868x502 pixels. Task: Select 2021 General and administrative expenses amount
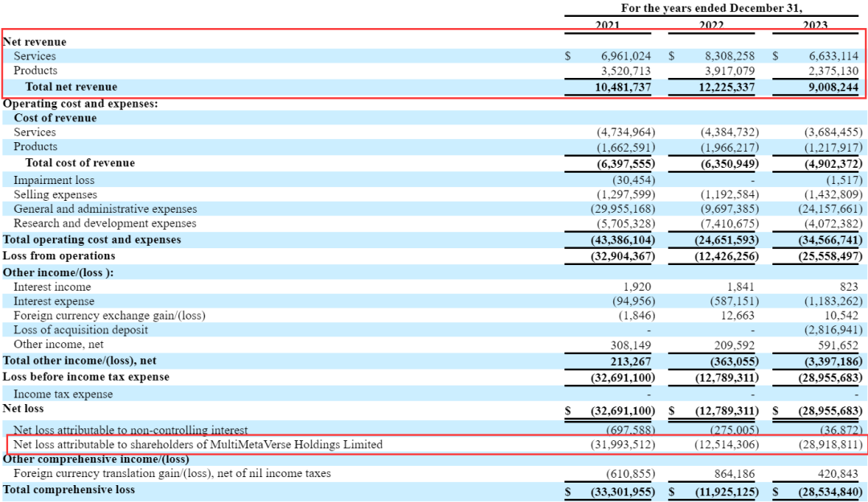(x=622, y=209)
